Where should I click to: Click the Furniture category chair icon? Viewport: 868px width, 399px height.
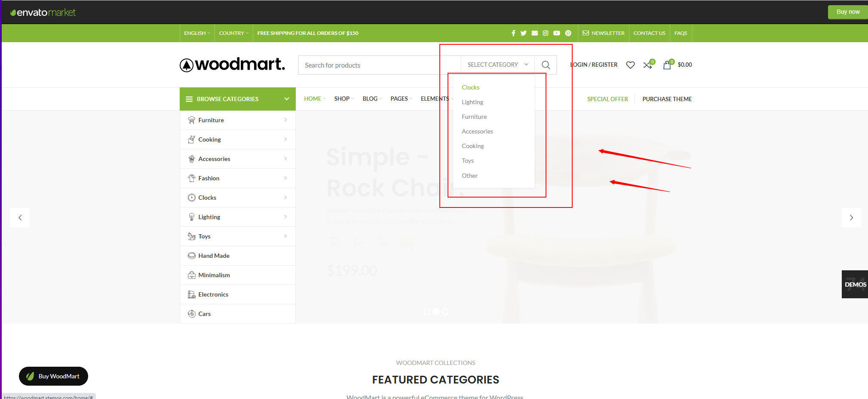point(192,120)
